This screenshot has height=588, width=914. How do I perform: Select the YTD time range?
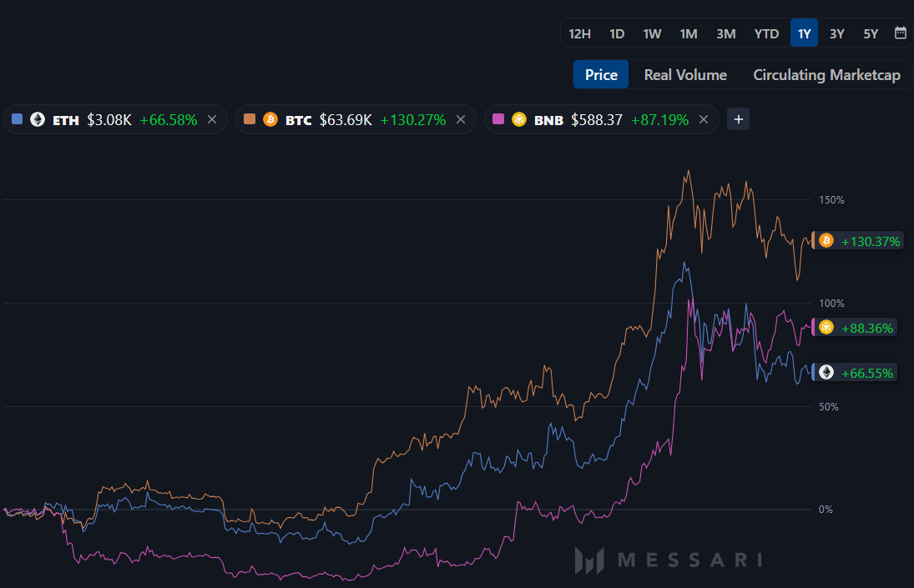pos(766,33)
